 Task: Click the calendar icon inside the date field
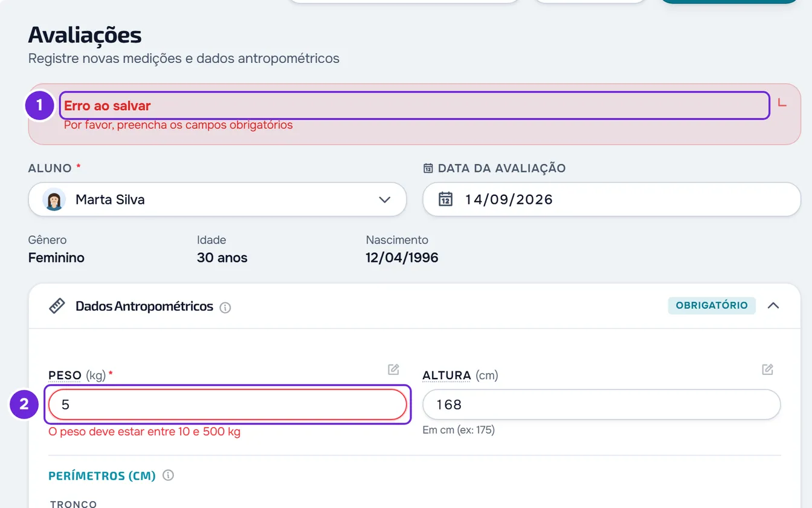point(445,199)
